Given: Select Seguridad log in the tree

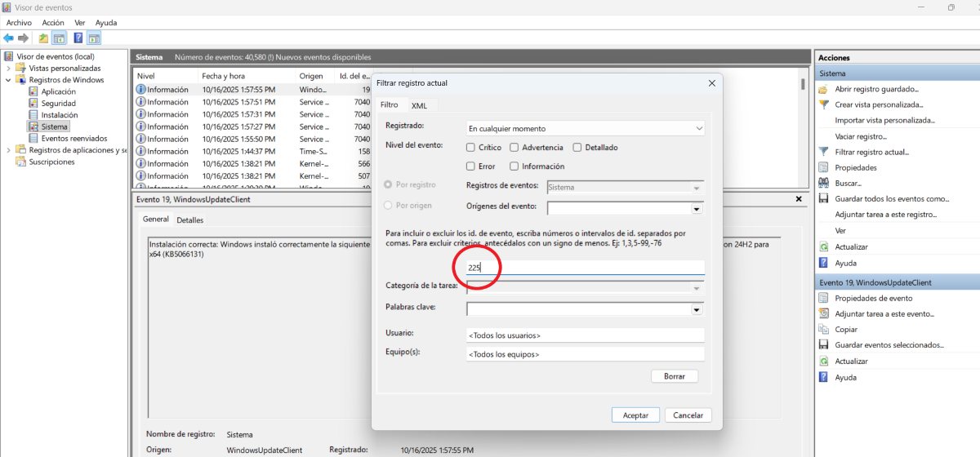Looking at the screenshot, I should click(x=58, y=104).
